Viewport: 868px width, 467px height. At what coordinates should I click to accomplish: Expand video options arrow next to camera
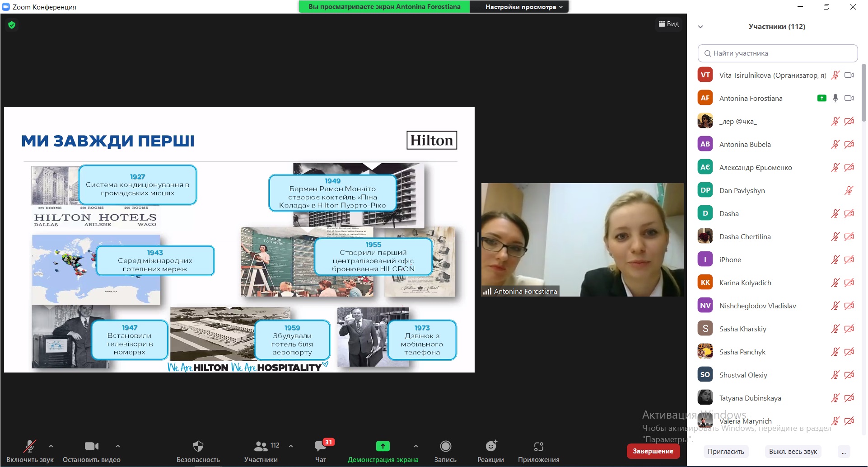pos(118,446)
